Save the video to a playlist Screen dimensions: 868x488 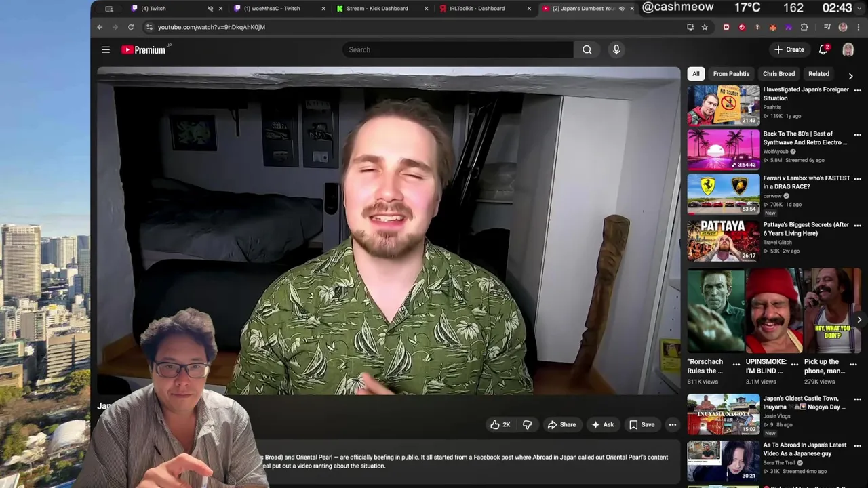(642, 425)
